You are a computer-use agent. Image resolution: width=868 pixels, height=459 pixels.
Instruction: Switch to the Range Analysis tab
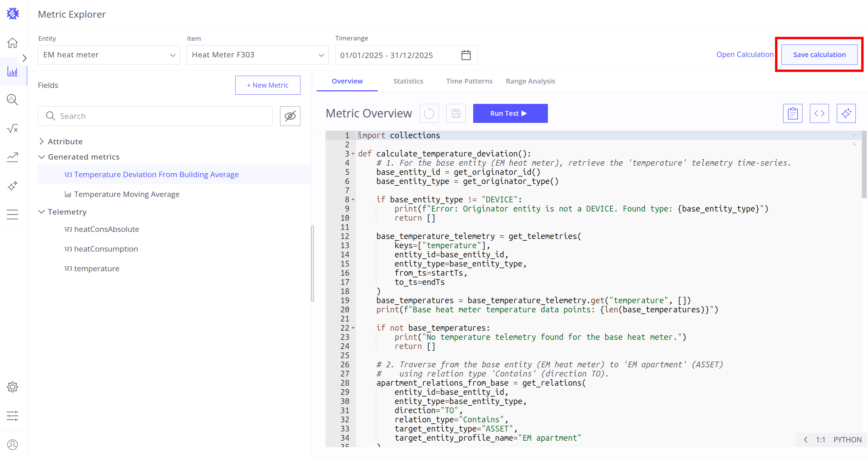click(530, 81)
